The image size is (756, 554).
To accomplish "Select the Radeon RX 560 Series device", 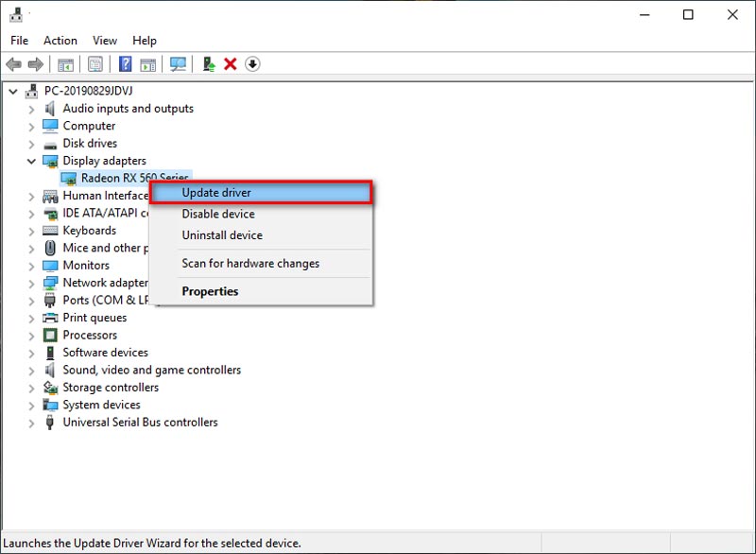I will [134, 177].
